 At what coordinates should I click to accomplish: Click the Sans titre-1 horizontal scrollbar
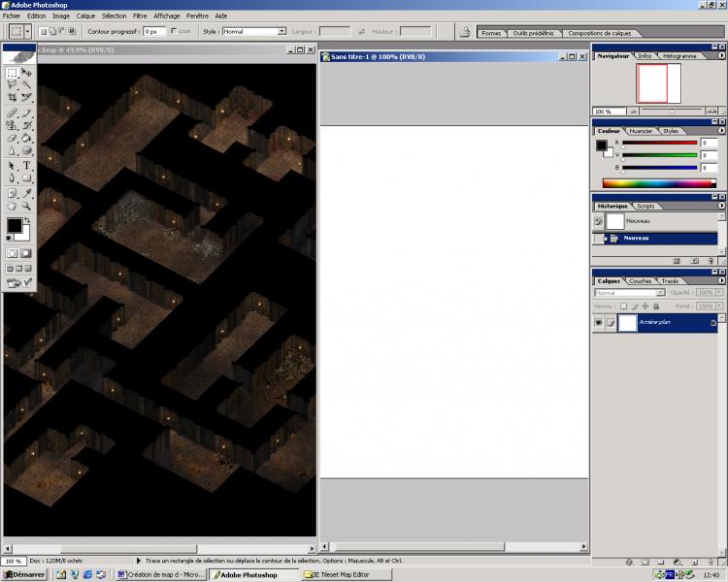click(x=453, y=547)
